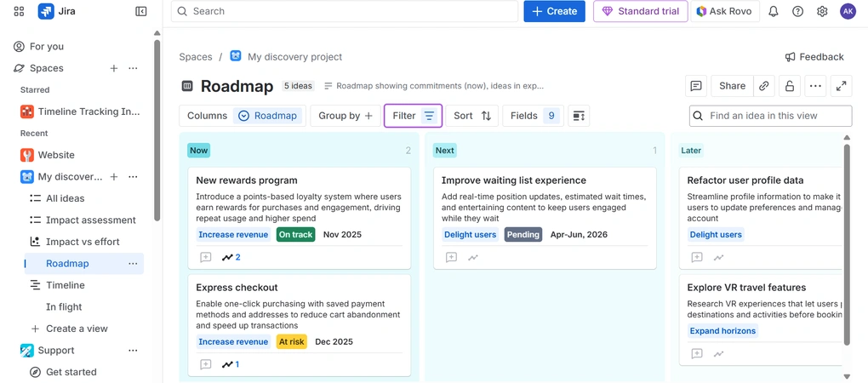Viewport: 868px width, 383px height.
Task: Click the Jira logo icon
Action: tap(46, 11)
